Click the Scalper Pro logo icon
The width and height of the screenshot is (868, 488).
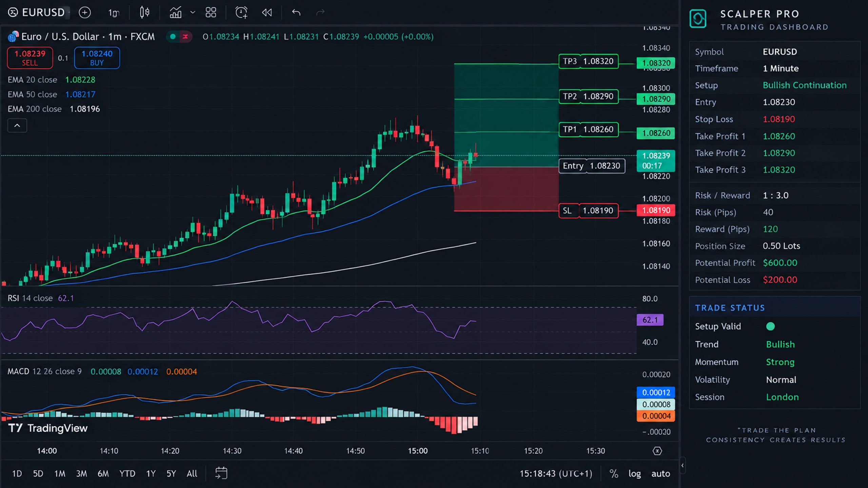click(698, 19)
